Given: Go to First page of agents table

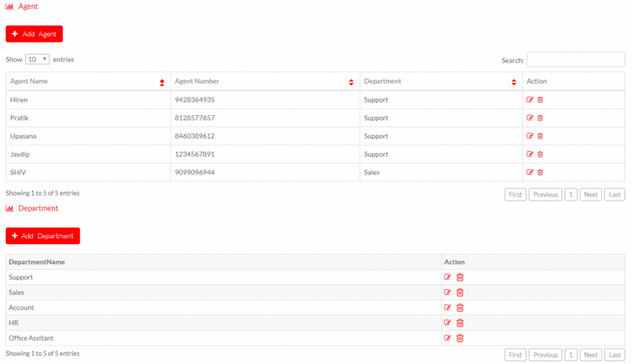Looking at the screenshot, I should pyautogui.click(x=515, y=194).
